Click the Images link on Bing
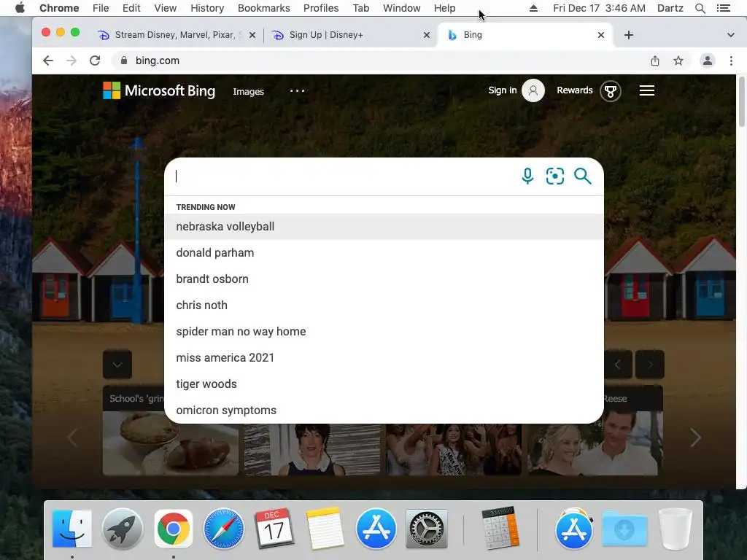The width and height of the screenshot is (747, 560). click(248, 91)
